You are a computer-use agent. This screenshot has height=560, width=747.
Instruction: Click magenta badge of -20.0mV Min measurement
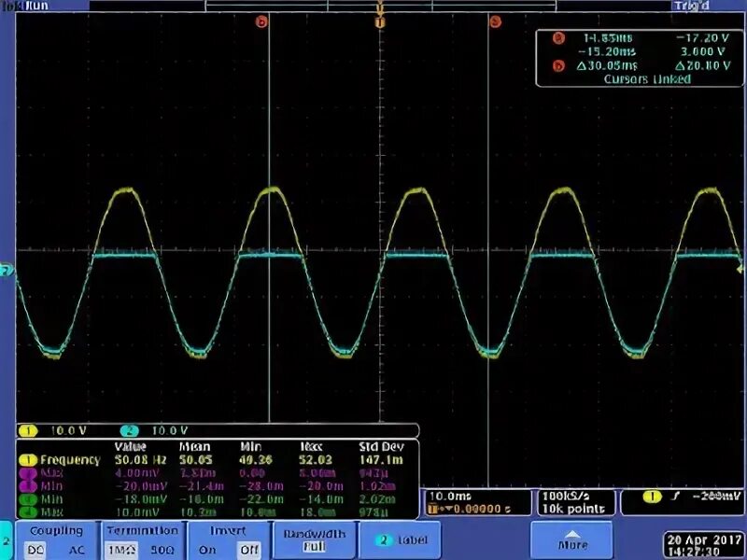tap(28, 486)
